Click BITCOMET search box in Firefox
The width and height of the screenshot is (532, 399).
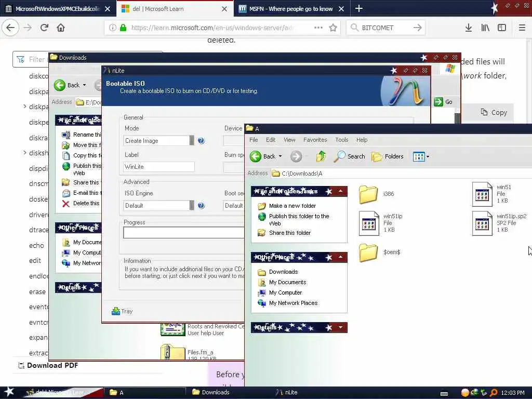pos(385,28)
